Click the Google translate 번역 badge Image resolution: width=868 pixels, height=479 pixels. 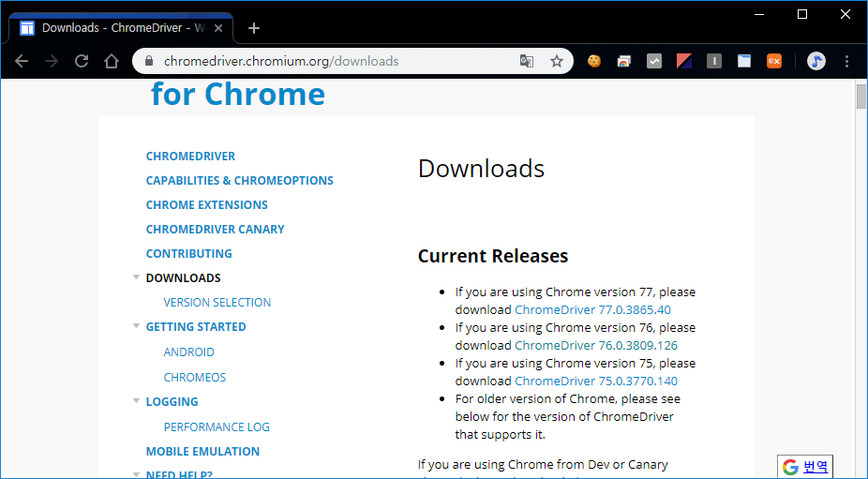click(x=805, y=467)
